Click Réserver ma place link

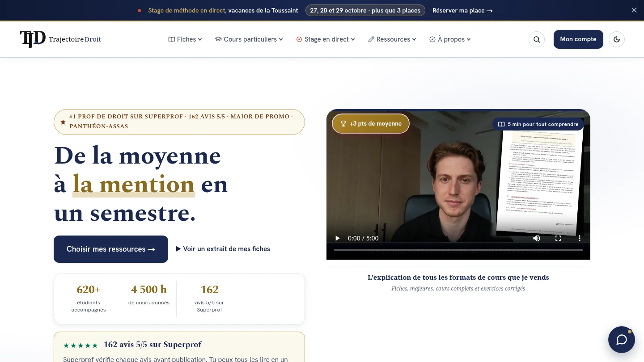coord(462,10)
